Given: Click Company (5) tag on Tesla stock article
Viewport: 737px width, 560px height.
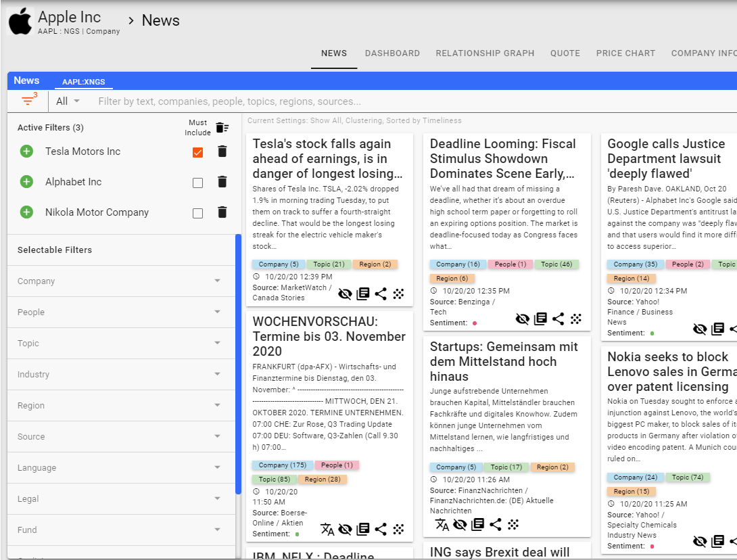Looking at the screenshot, I should pyautogui.click(x=279, y=264).
